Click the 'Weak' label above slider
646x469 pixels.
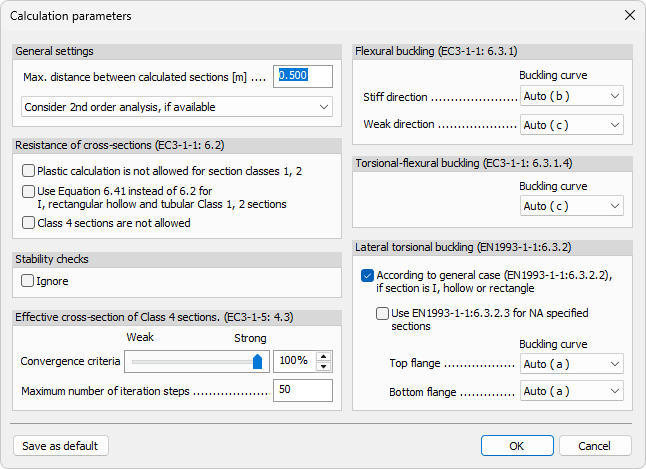pos(140,337)
